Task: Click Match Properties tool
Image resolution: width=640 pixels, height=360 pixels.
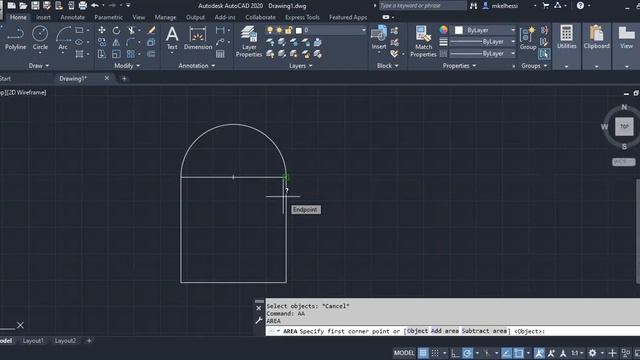Action: point(423,41)
